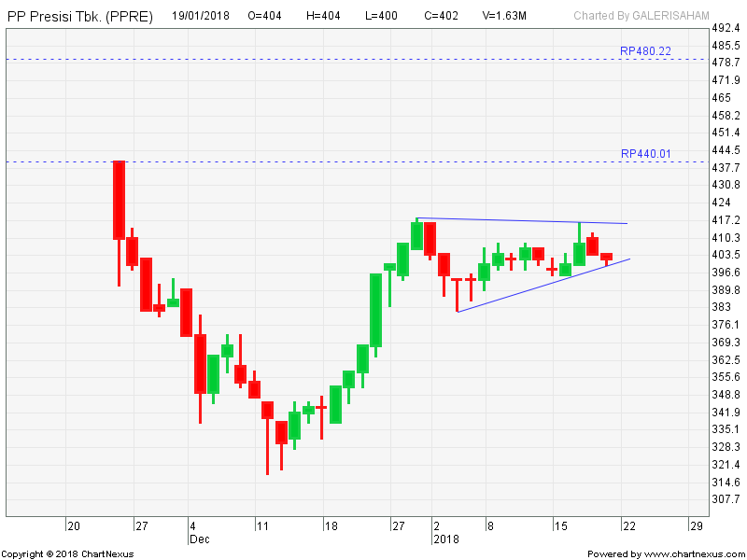This screenshot has width=747, height=560.
Task: Select the RP480.22 resistance level label
Action: [x=645, y=51]
